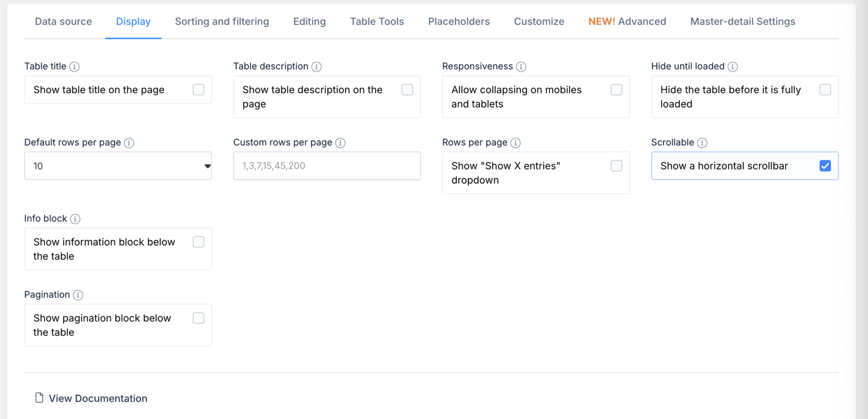Enable collapsing on mobiles and tablets
Image resolution: width=868 pixels, height=419 pixels.
(616, 89)
